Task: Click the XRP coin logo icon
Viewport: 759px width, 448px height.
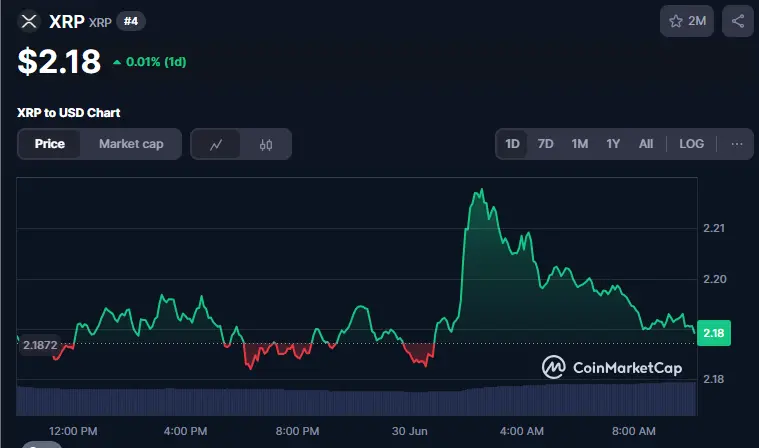Action: (x=29, y=21)
